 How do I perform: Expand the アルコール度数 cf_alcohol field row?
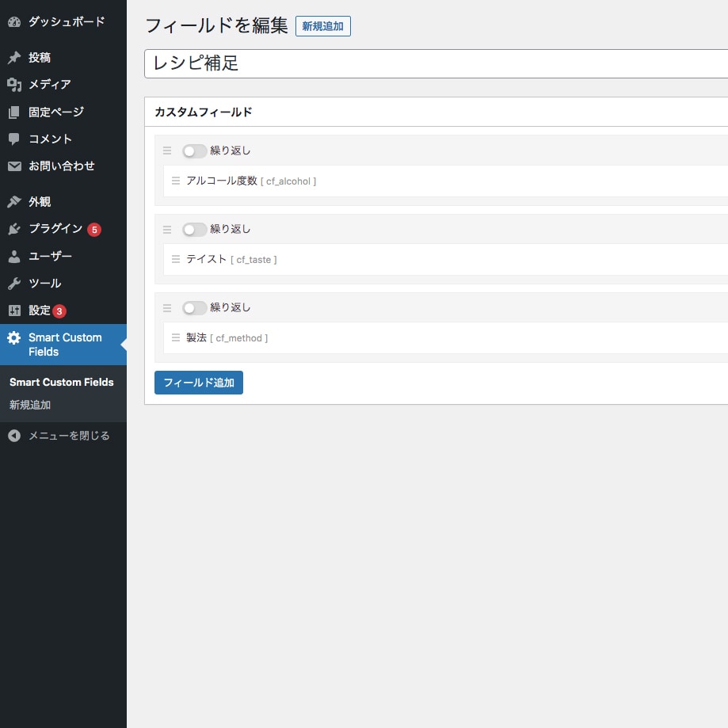[446, 181]
